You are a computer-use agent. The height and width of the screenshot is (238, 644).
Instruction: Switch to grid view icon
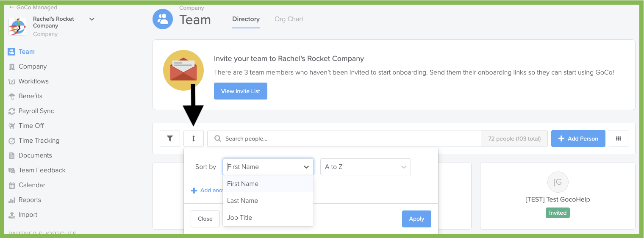click(619, 138)
